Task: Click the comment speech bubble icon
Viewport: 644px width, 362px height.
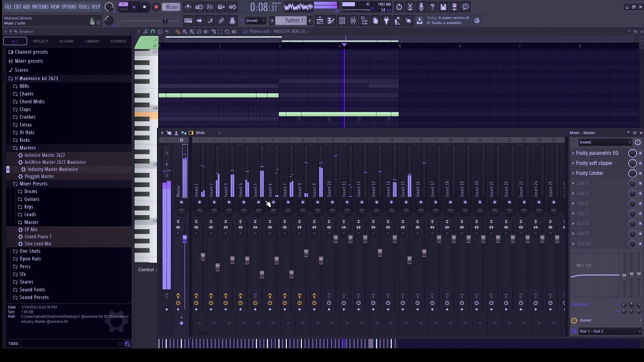Action: tap(465, 7)
